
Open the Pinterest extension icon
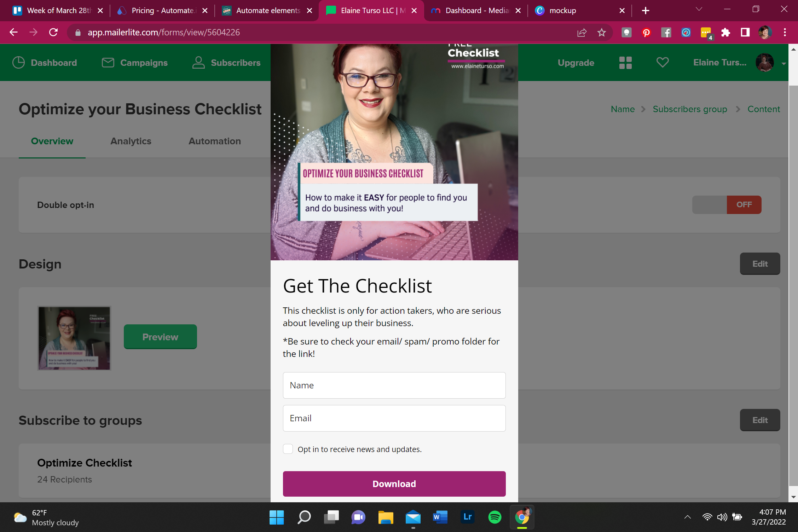(x=646, y=33)
